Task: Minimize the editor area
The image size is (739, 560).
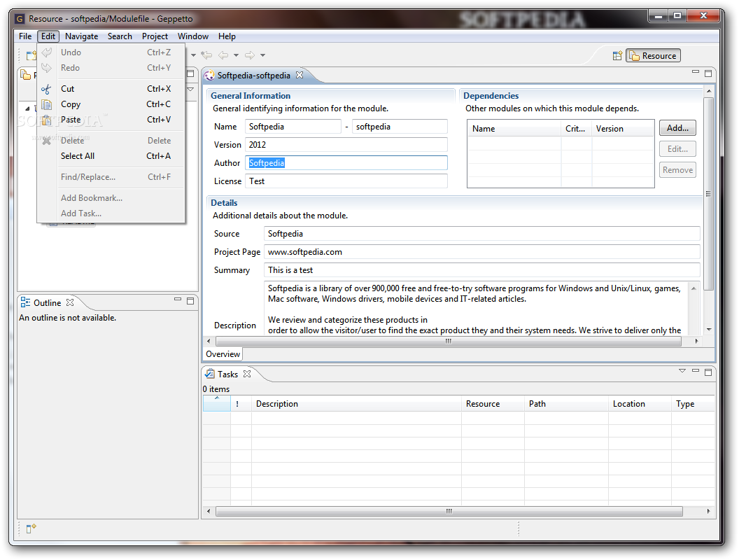Action: point(695,72)
